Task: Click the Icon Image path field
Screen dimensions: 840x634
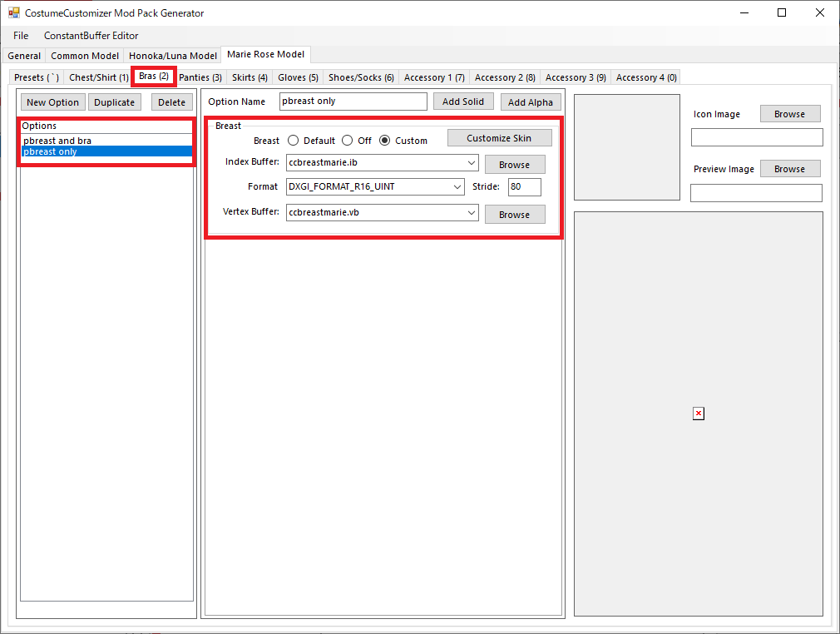Action: click(x=757, y=137)
